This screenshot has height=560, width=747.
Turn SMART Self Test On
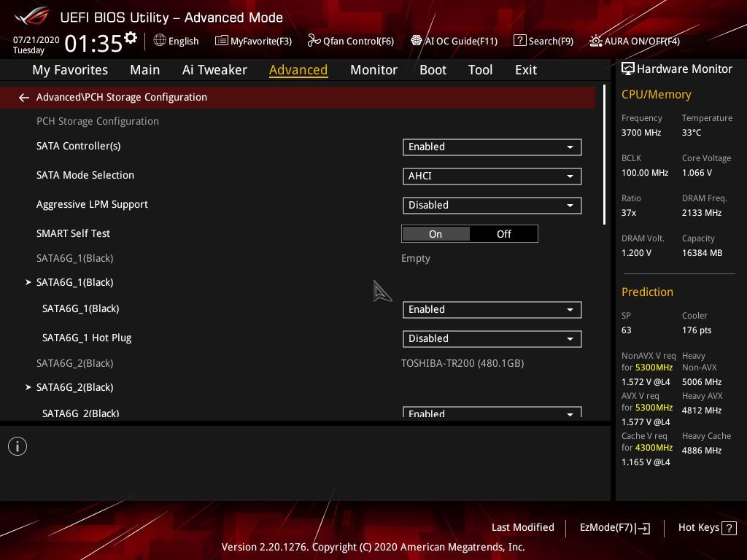click(436, 234)
